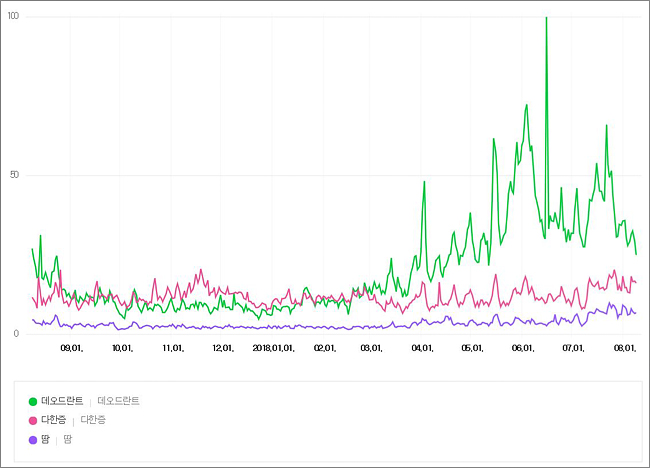
Task: Click the grey 다한증 keyword text
Action: pos(93,420)
